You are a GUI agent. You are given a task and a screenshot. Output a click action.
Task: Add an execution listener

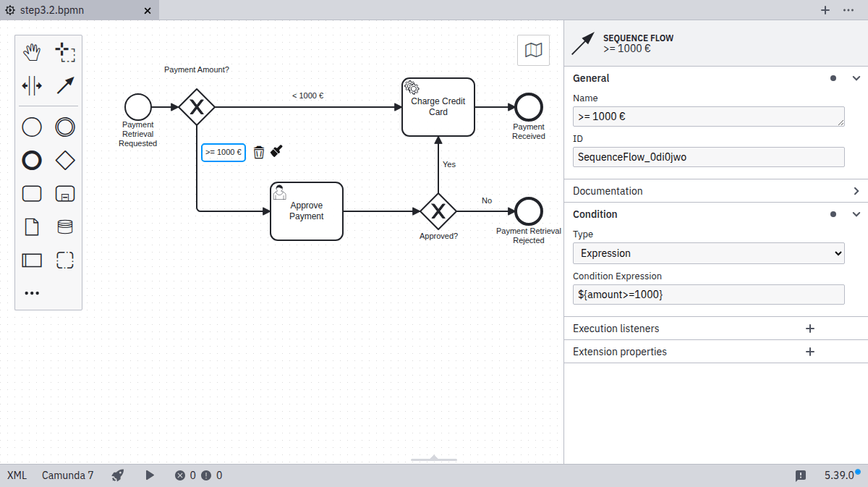pyautogui.click(x=810, y=329)
